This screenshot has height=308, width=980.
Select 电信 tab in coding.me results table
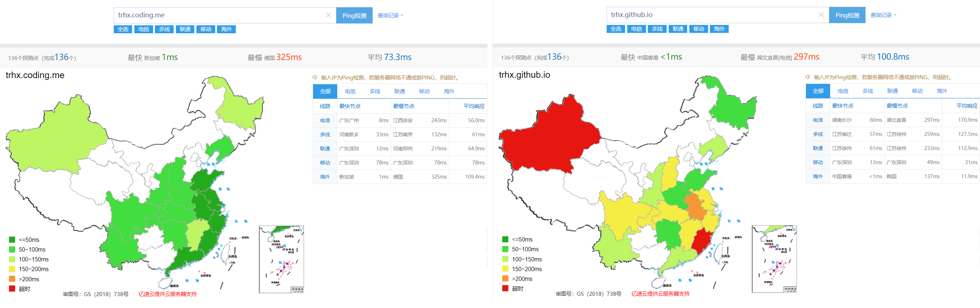[350, 92]
